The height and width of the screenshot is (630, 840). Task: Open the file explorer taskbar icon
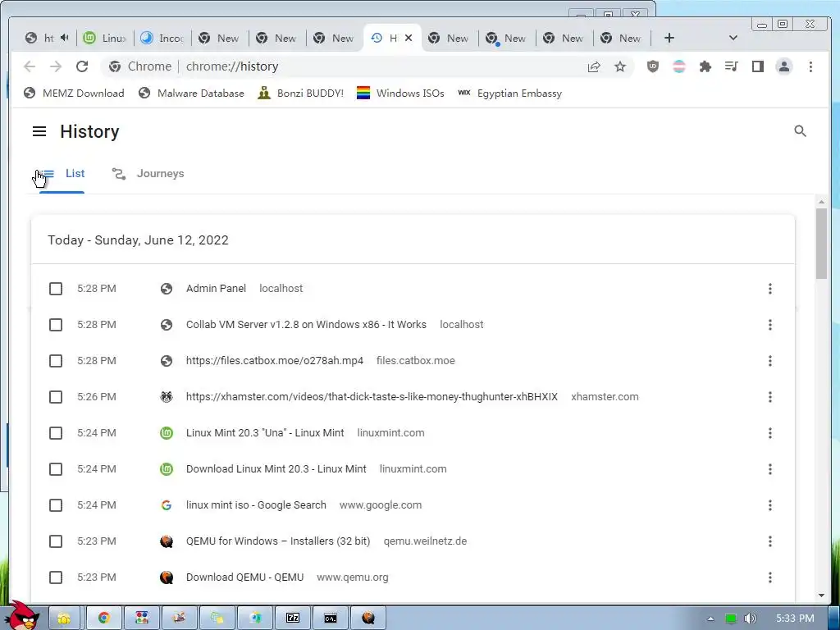tap(64, 619)
